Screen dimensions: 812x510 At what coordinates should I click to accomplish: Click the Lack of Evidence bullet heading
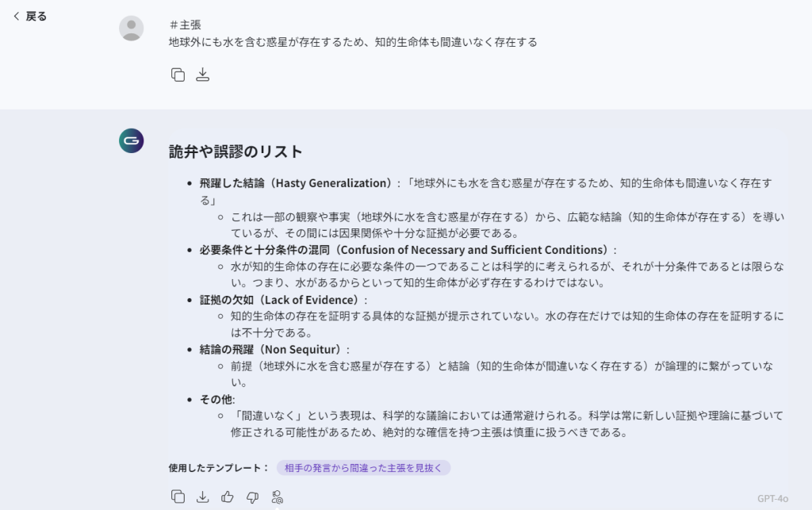[x=283, y=300]
